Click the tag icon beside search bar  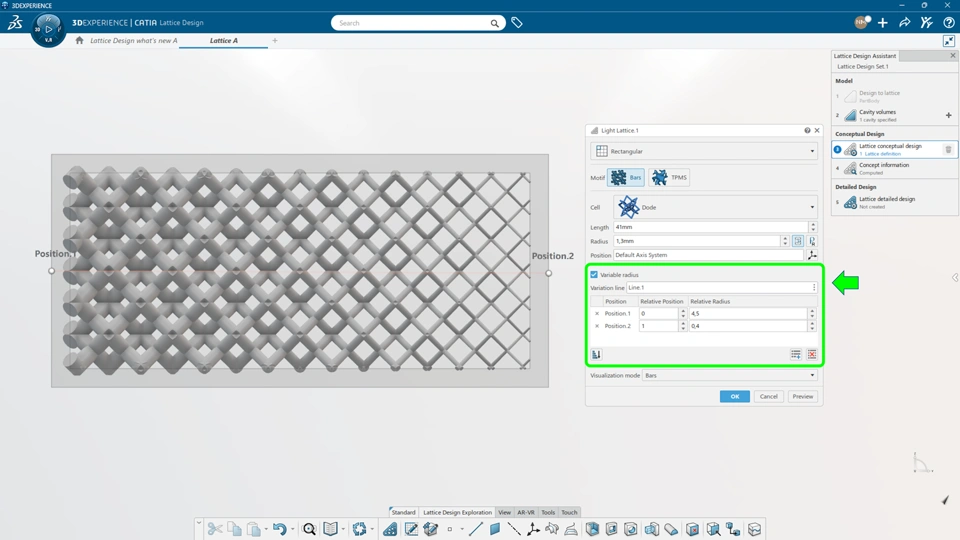pyautogui.click(x=517, y=23)
